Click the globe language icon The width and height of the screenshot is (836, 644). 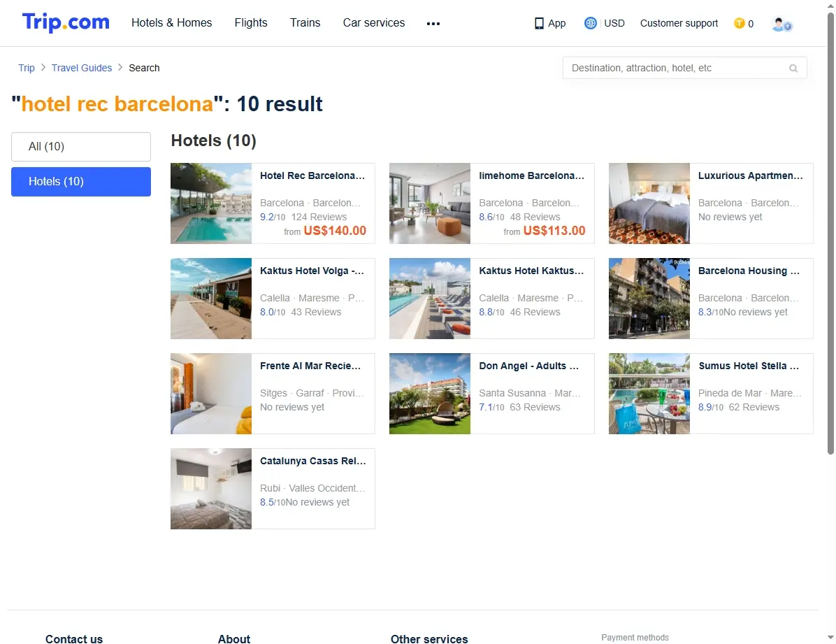(590, 24)
